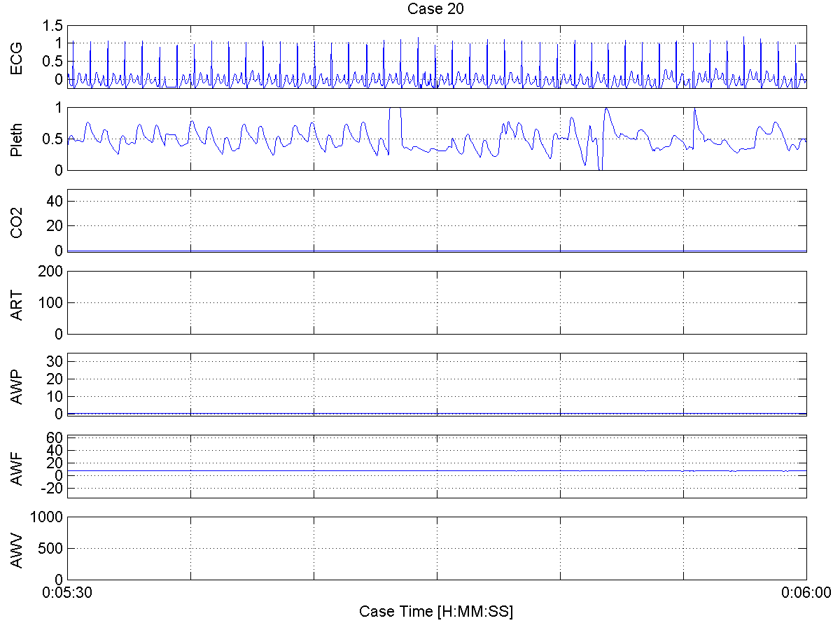Click the 0:05:30 start time label
Screen dimensions: 840x630
69,592
